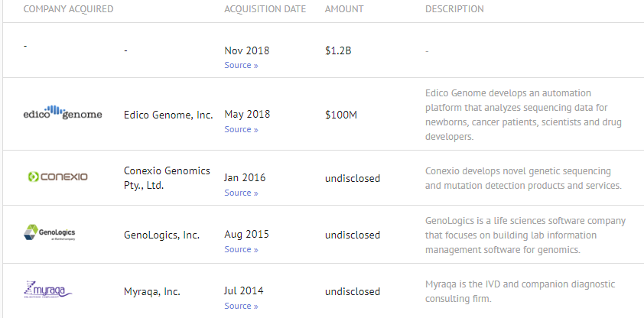This screenshot has height=318, width=644.
Task: Select the Myraqa, Inc. company name
Action: 152,291
